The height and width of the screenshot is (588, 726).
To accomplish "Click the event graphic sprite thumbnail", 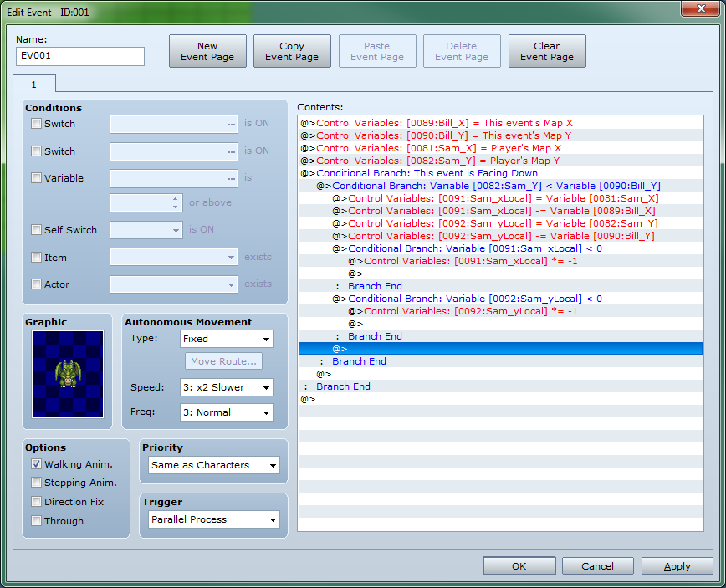I will pos(68,374).
